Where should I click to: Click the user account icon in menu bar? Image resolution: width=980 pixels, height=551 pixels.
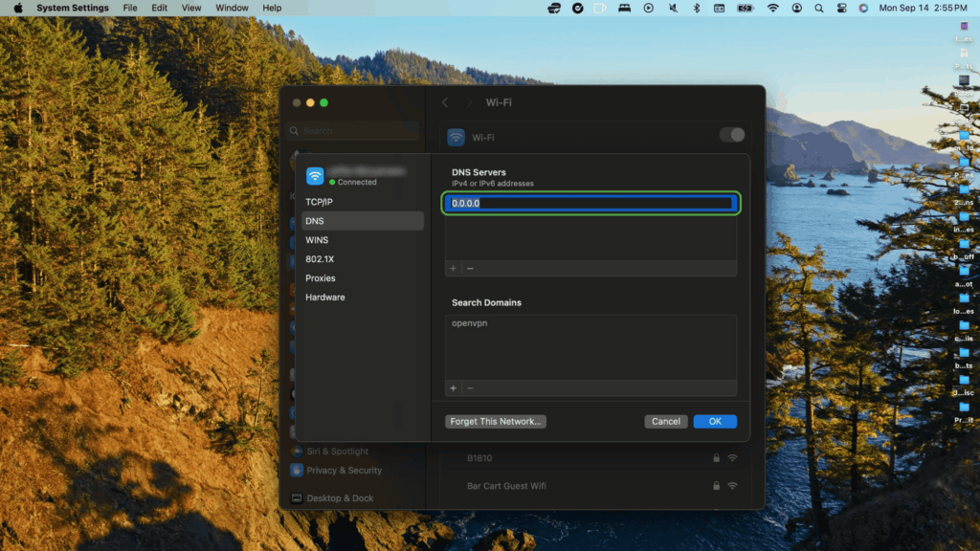[x=796, y=8]
